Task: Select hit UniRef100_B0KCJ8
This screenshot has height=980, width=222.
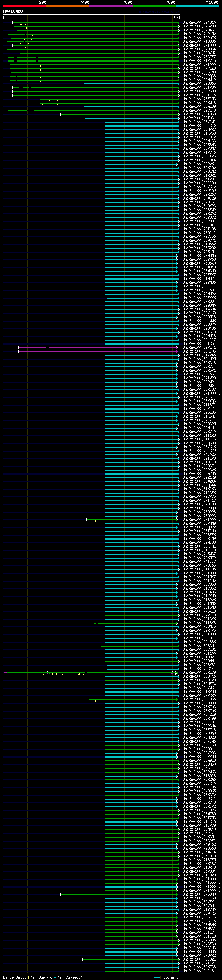Action: tap(199, 363)
